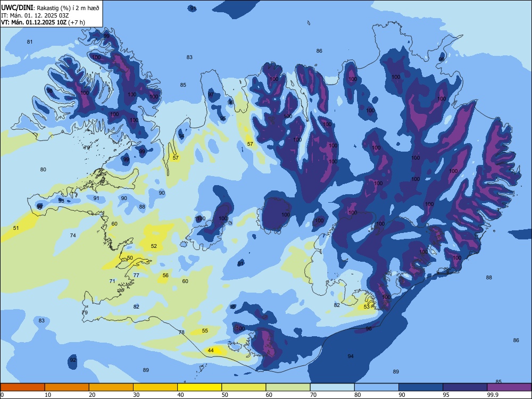The width and height of the screenshot is (532, 399).
Task: Click the '77' humidity value on the map
Action: click(x=136, y=275)
